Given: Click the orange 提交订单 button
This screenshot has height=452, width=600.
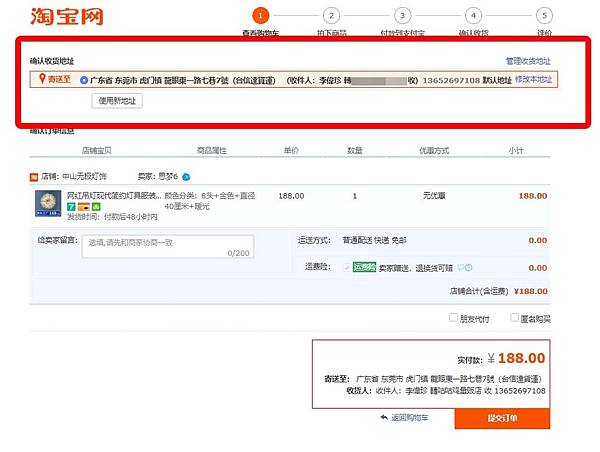Looking at the screenshot, I should (x=502, y=418).
